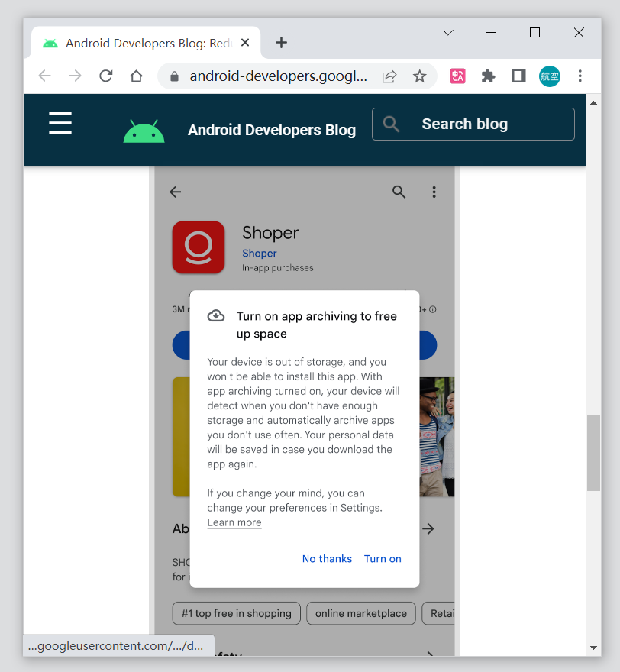The width and height of the screenshot is (620, 672).
Task: Toggle the browser side panel
Action: (519, 76)
